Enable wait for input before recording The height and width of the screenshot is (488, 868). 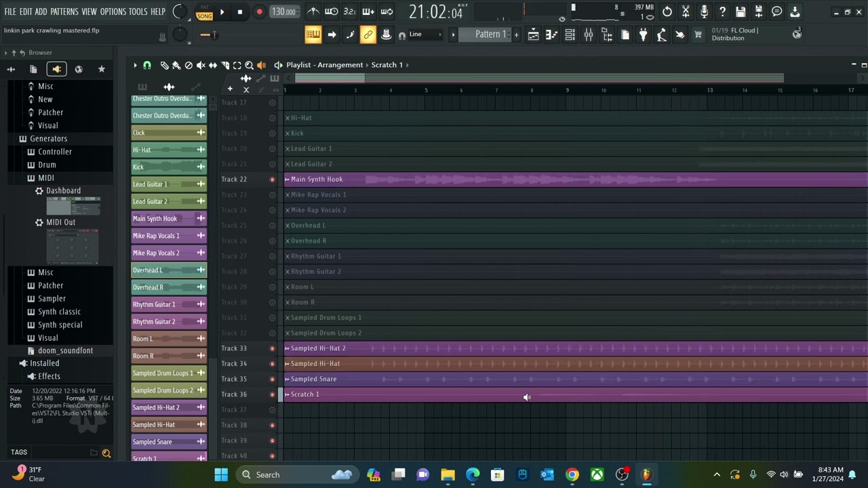(x=331, y=12)
